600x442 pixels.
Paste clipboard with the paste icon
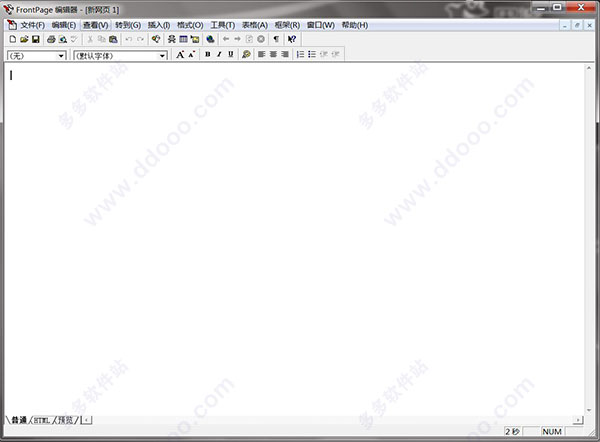point(113,39)
